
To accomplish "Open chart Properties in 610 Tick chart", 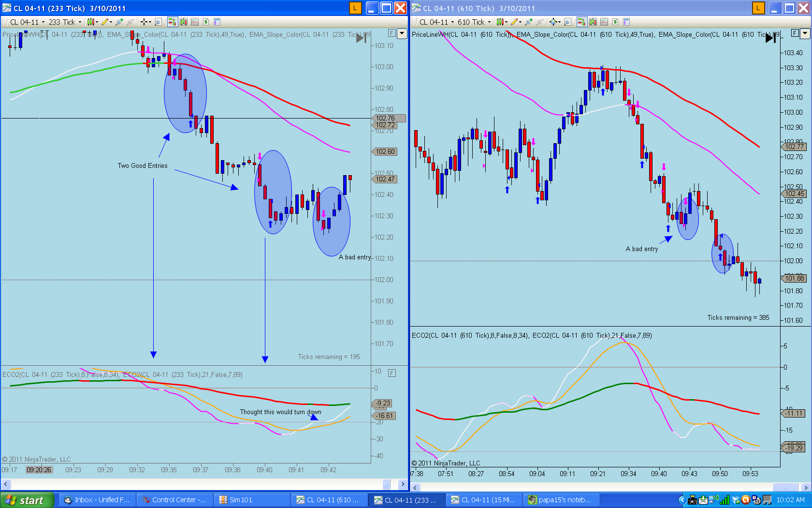I will tap(627, 22).
